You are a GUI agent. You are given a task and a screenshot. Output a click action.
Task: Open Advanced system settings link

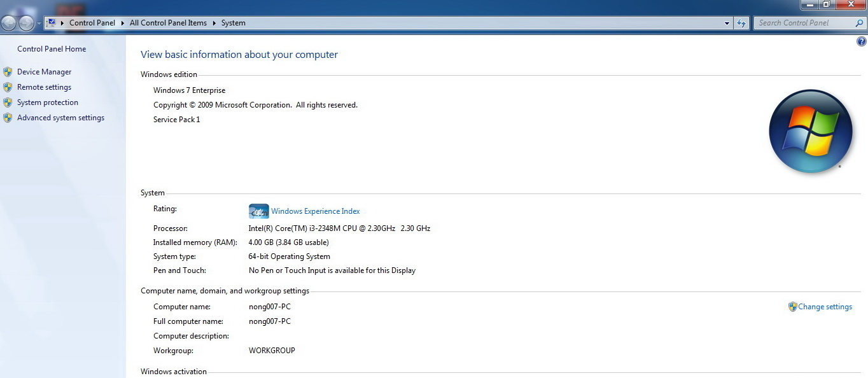point(60,118)
